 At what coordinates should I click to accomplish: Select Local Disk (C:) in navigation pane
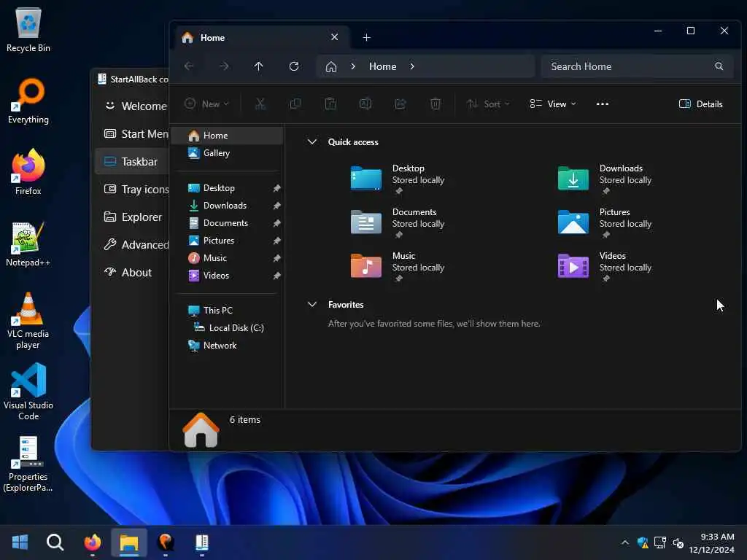click(228, 327)
